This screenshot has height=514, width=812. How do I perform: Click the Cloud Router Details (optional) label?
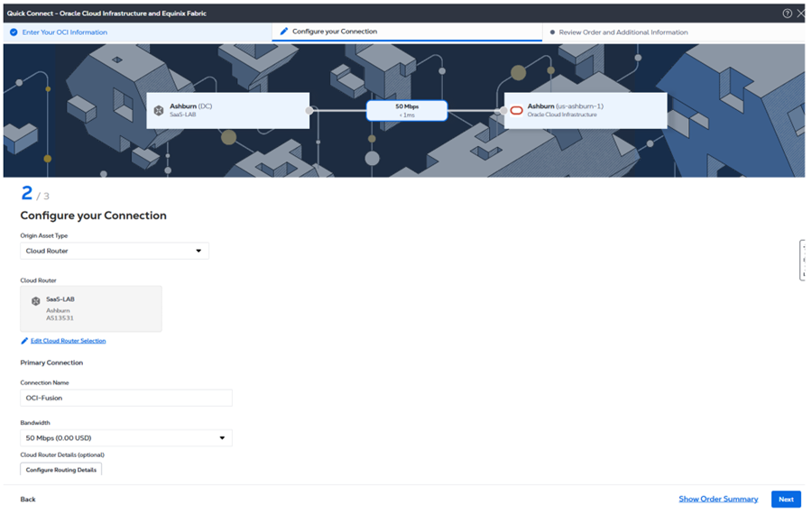(x=62, y=455)
